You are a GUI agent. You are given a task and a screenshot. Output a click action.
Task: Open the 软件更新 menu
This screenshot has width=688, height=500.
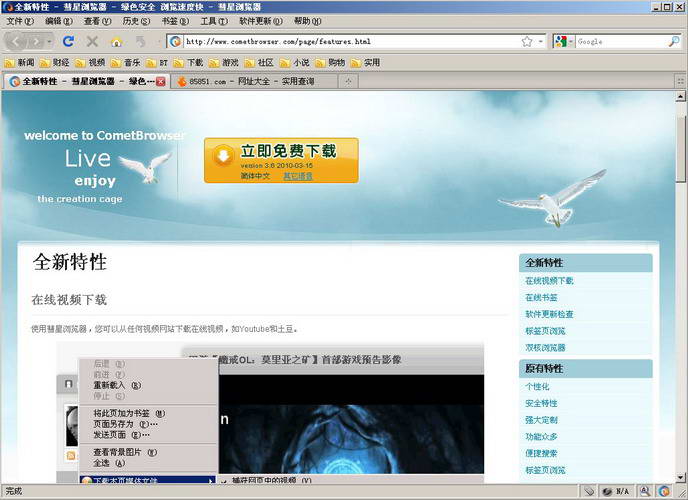261,21
